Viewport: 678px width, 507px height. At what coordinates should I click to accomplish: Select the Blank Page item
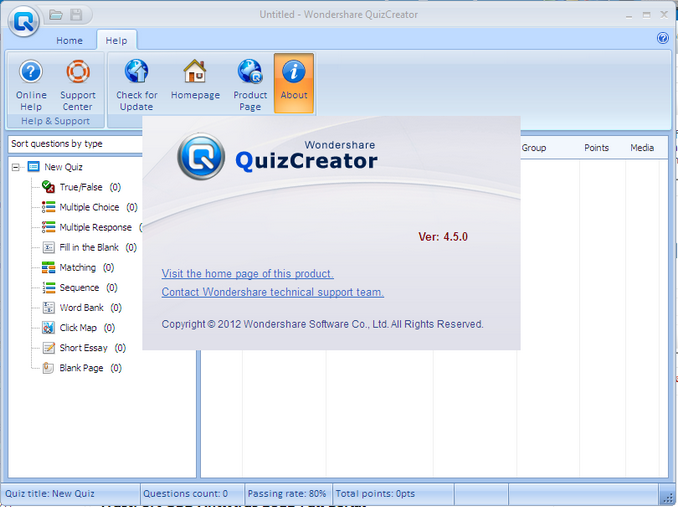(82, 368)
